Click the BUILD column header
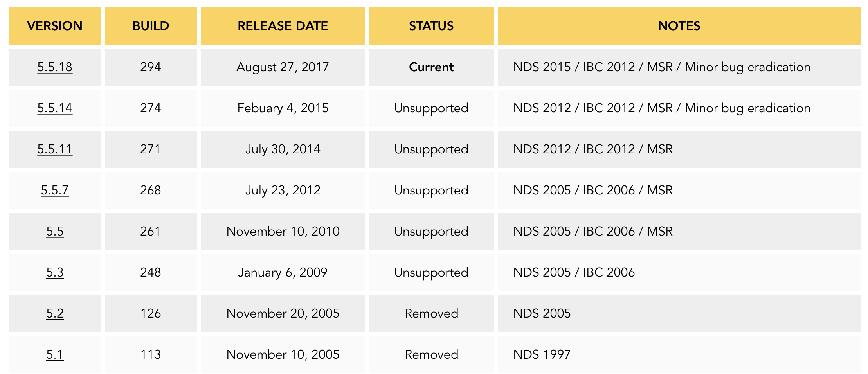The width and height of the screenshot is (868, 374). point(151,26)
